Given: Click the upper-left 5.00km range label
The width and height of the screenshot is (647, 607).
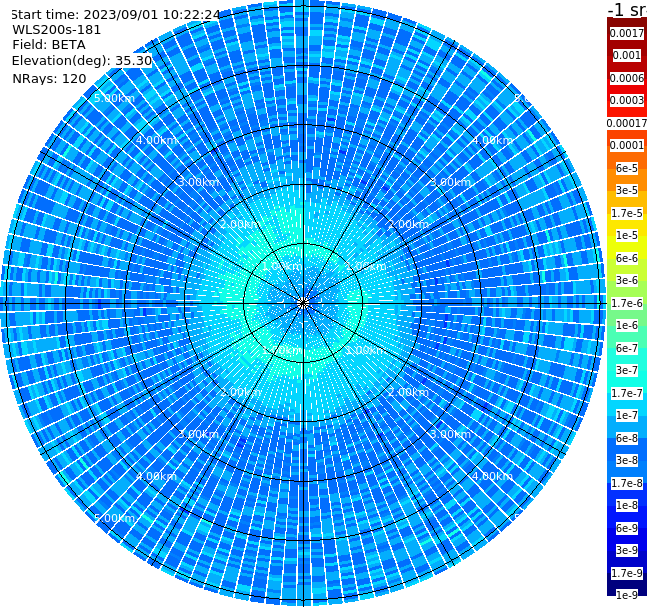Looking at the screenshot, I should pos(114,98).
